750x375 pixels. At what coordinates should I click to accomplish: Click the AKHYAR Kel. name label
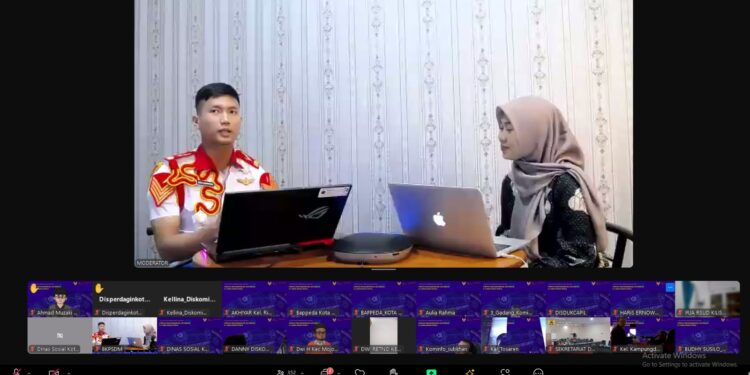click(252, 313)
